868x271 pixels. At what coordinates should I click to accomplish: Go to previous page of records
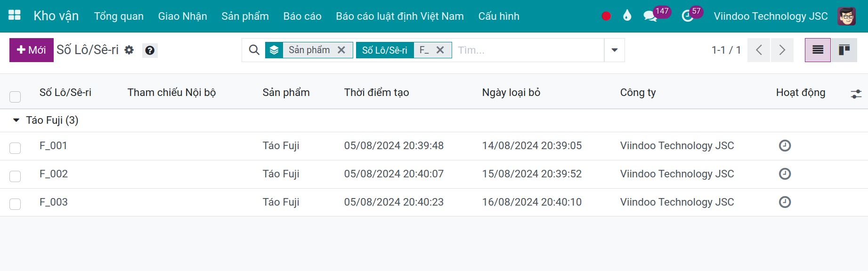(759, 50)
